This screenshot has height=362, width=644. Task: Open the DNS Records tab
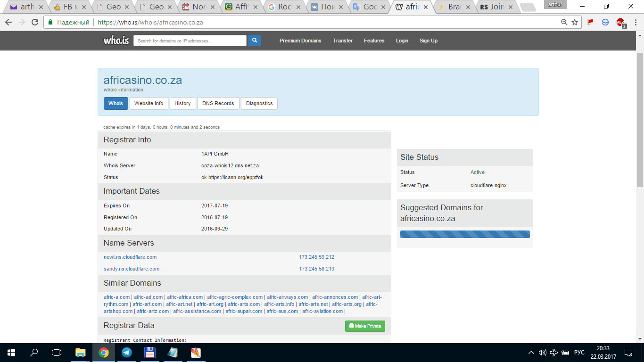[x=218, y=103]
